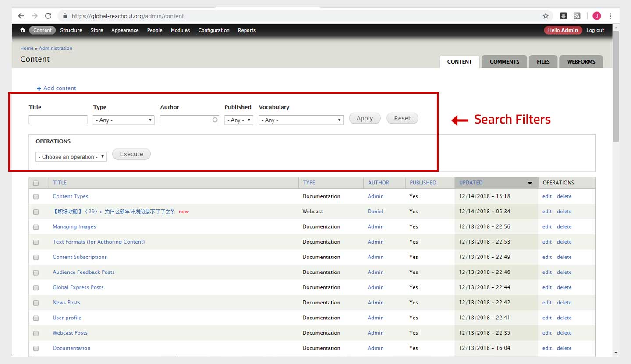Click the Apply filter button
The width and height of the screenshot is (631, 364).
(365, 118)
